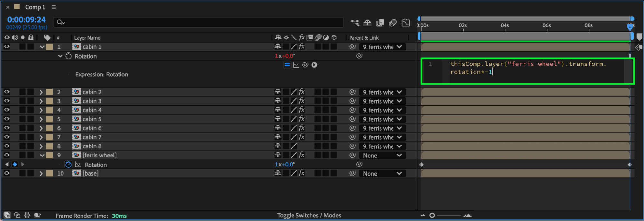The height and width of the screenshot is (221, 644).
Task: Click the property pick whip for cabin 1 Rotation
Action: 359,56
